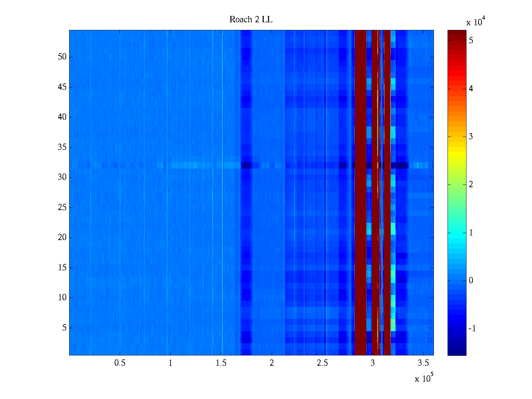Click the 'x 10^5' exponent below the x-axis

click(x=424, y=378)
